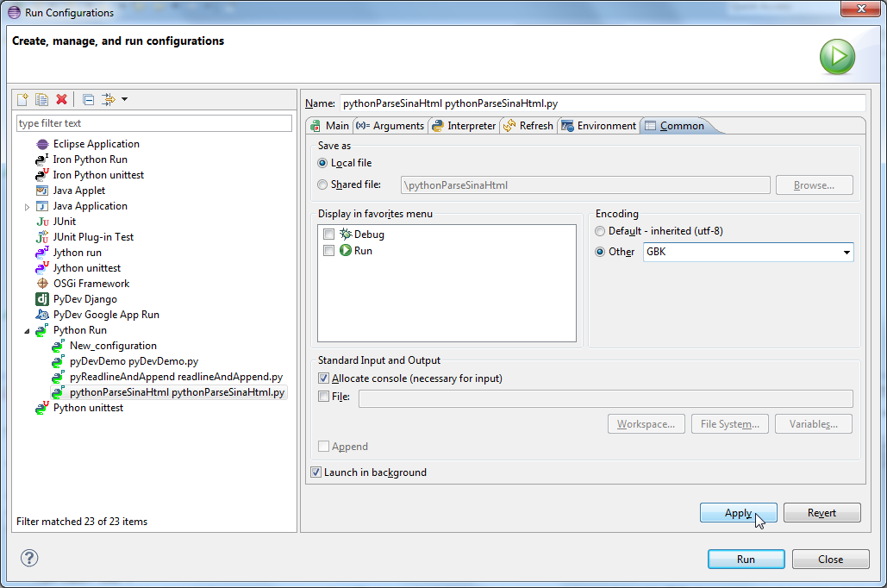Enable Debug in favorites menu
This screenshot has height=588, width=887.
coord(328,235)
